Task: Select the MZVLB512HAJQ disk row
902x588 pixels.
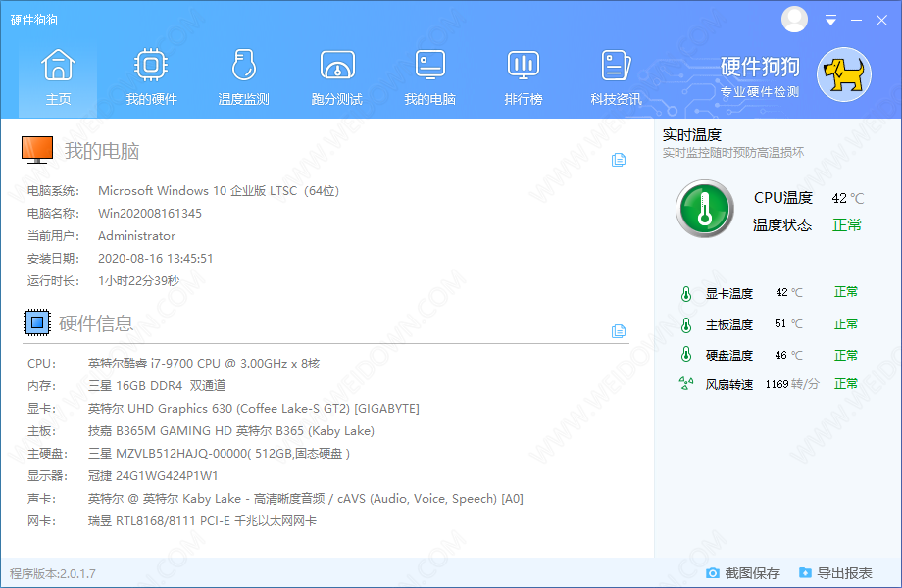Action: [x=219, y=454]
